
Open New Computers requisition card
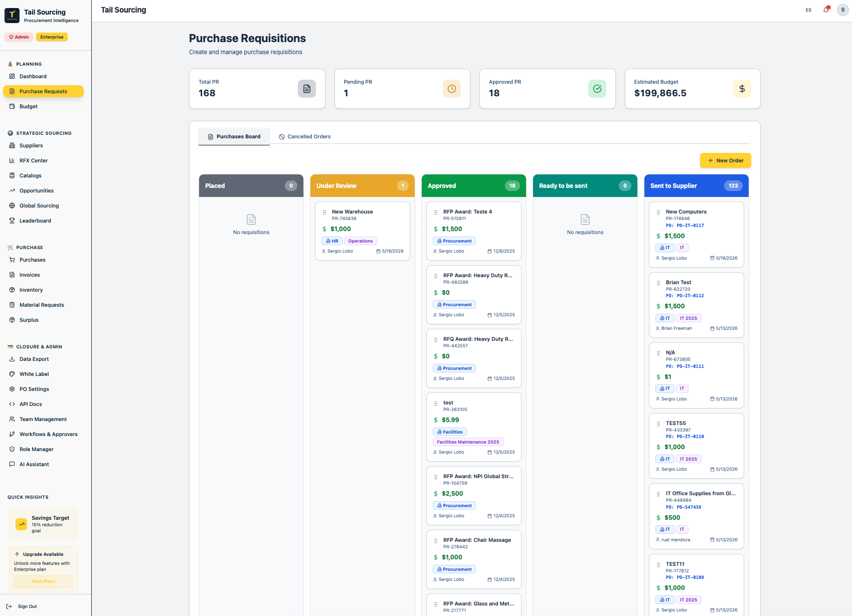pos(697,235)
